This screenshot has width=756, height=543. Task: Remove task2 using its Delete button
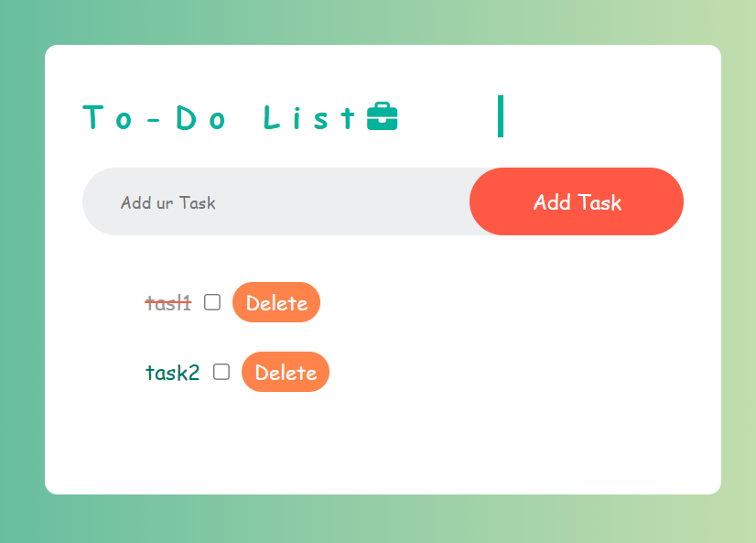pos(286,372)
